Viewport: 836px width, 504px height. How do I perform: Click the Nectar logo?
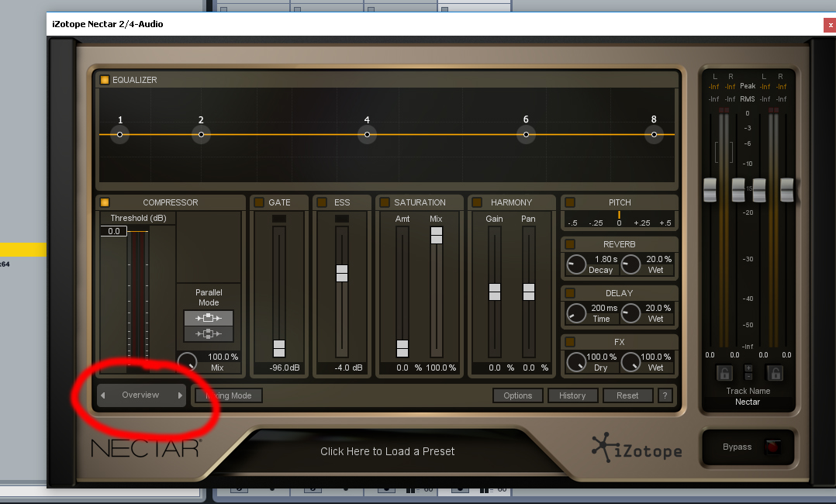(146, 448)
